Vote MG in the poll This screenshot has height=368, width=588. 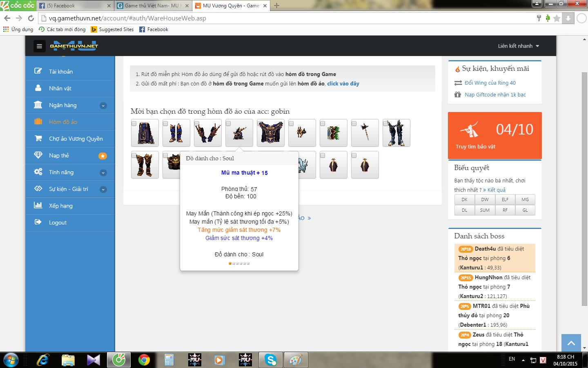click(525, 200)
